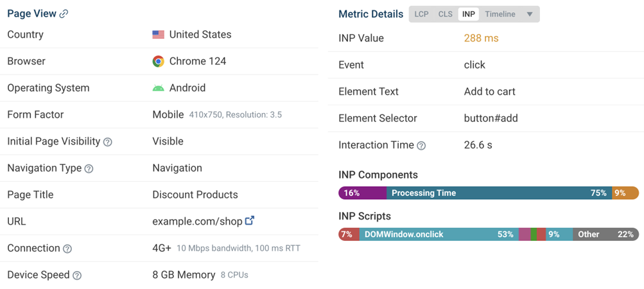Viewport: 644px width, 289px height.
Task: Click help icon beside Initial Page Visibility
Action: pos(108,142)
